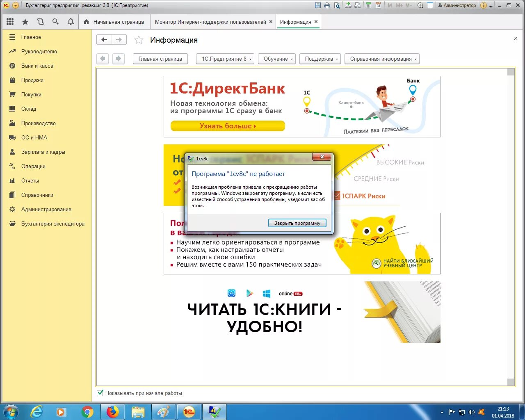Viewport: 525px width, 420px height.
Task: Open the History icon in top panel
Action: 40,22
